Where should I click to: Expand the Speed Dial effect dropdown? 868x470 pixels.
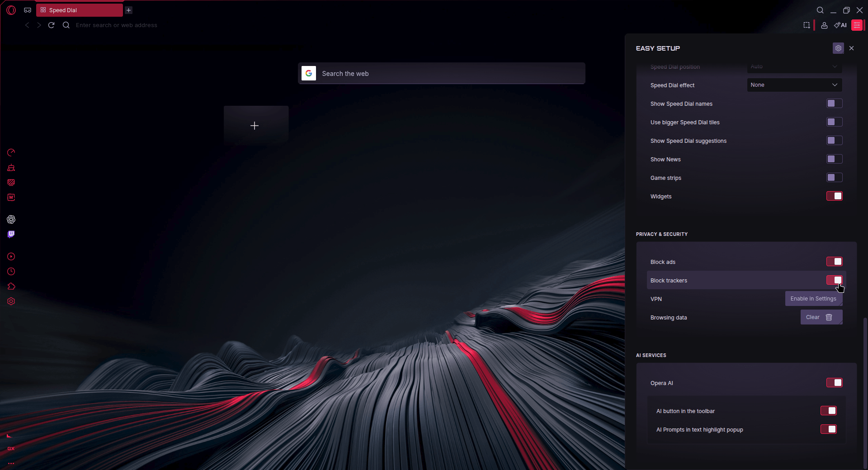tap(794, 85)
